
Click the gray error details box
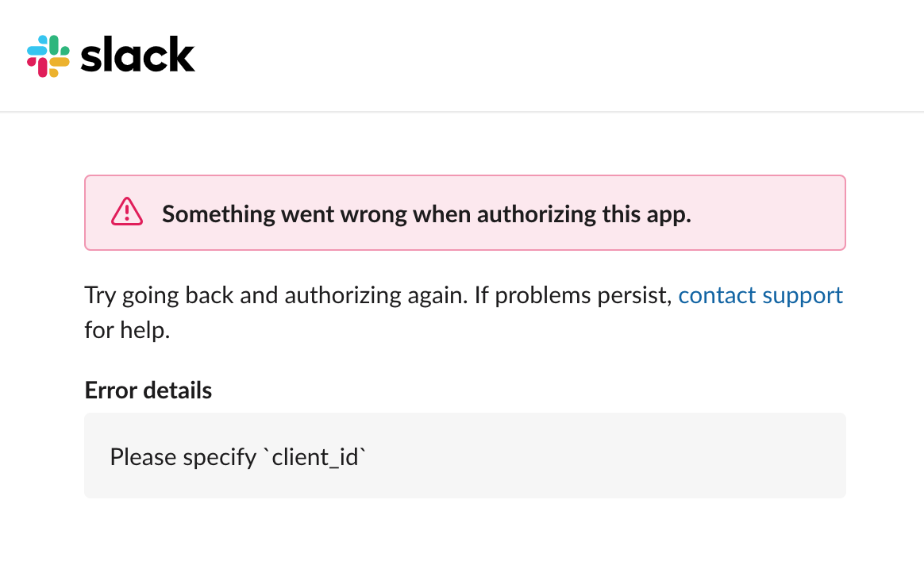[x=465, y=455]
